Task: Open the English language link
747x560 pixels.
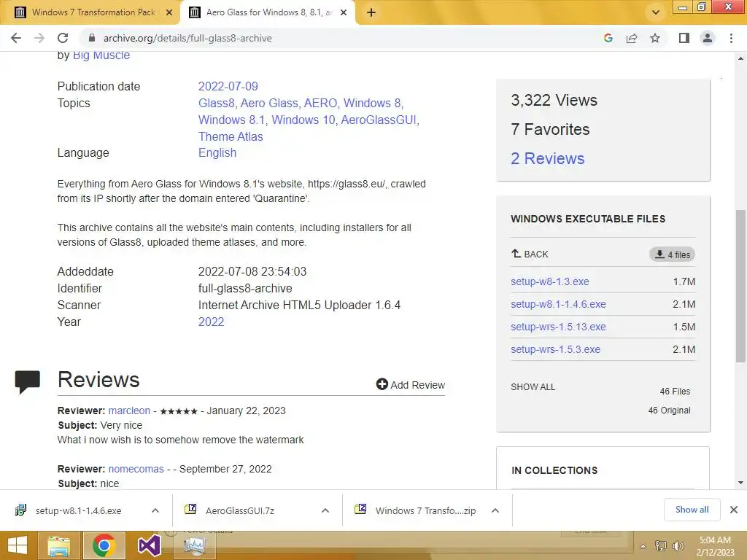Action: [217, 153]
